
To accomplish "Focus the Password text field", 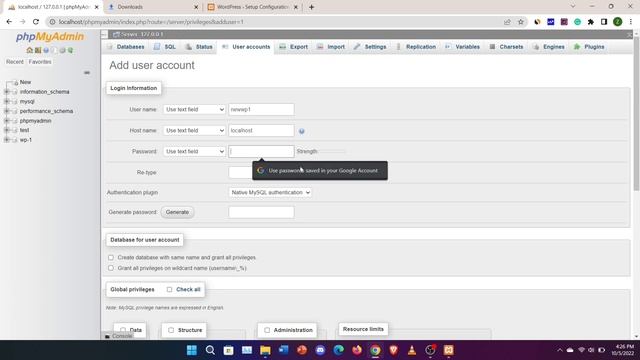I will (x=261, y=151).
